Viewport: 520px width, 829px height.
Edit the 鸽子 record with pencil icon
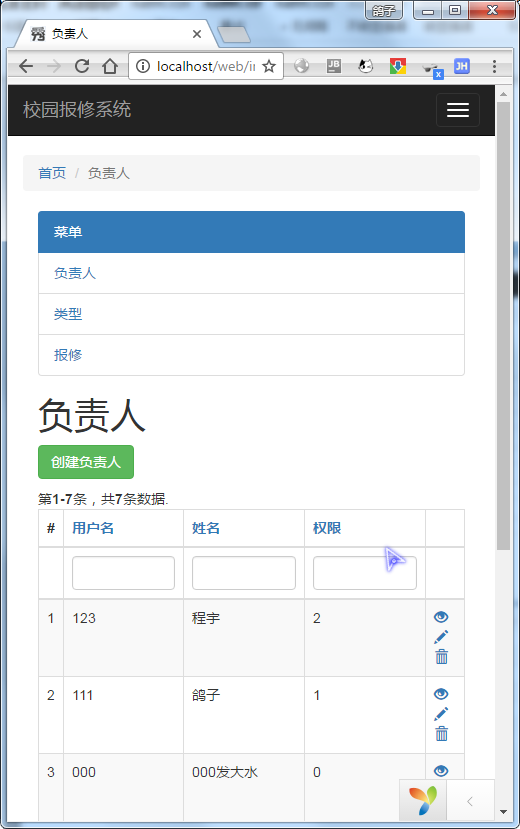(441, 714)
